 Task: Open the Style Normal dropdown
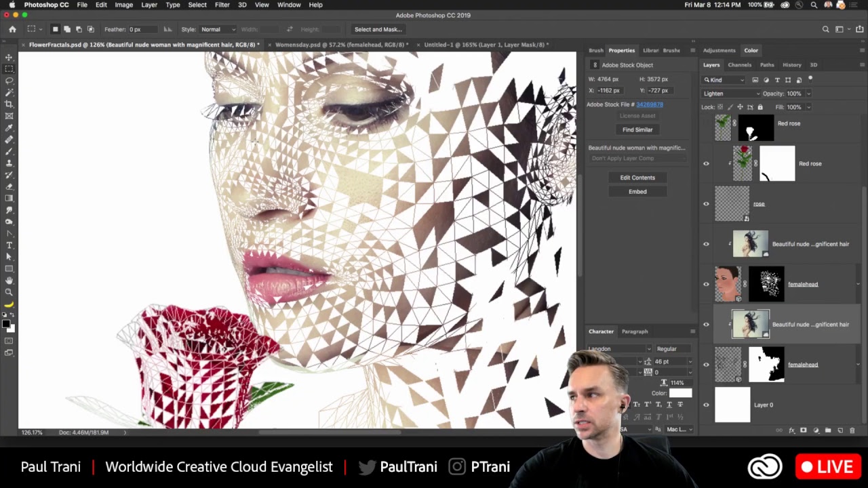(x=218, y=29)
